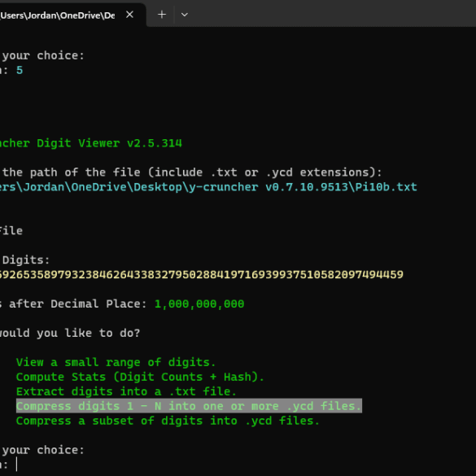Click highlighted 'Compress digits 1 - N' line

(x=189, y=406)
